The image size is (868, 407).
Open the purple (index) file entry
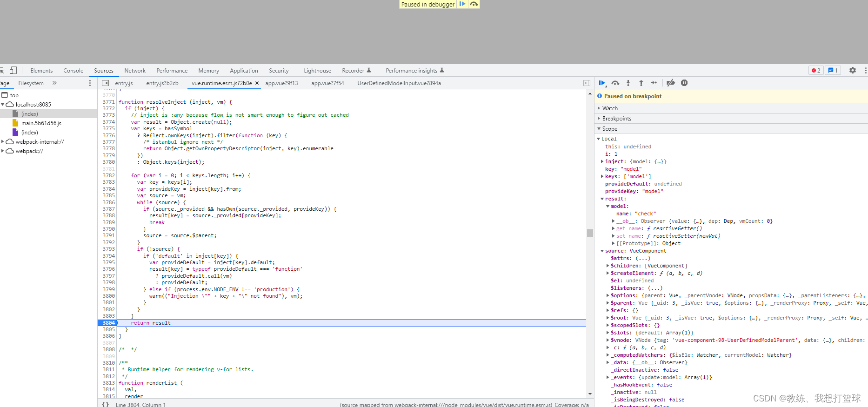click(29, 133)
